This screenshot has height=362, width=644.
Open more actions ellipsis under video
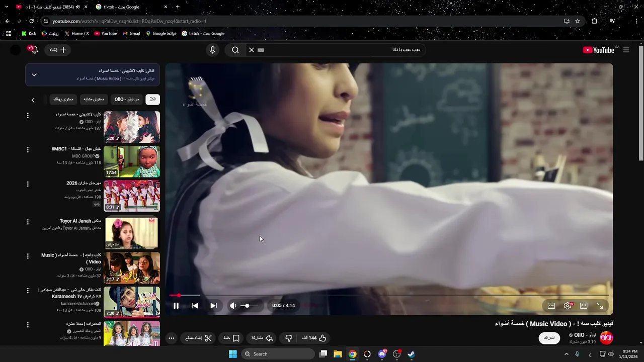tap(172, 338)
